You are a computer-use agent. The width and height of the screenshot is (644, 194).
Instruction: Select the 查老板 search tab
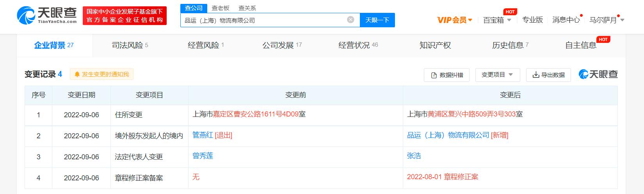(221, 8)
